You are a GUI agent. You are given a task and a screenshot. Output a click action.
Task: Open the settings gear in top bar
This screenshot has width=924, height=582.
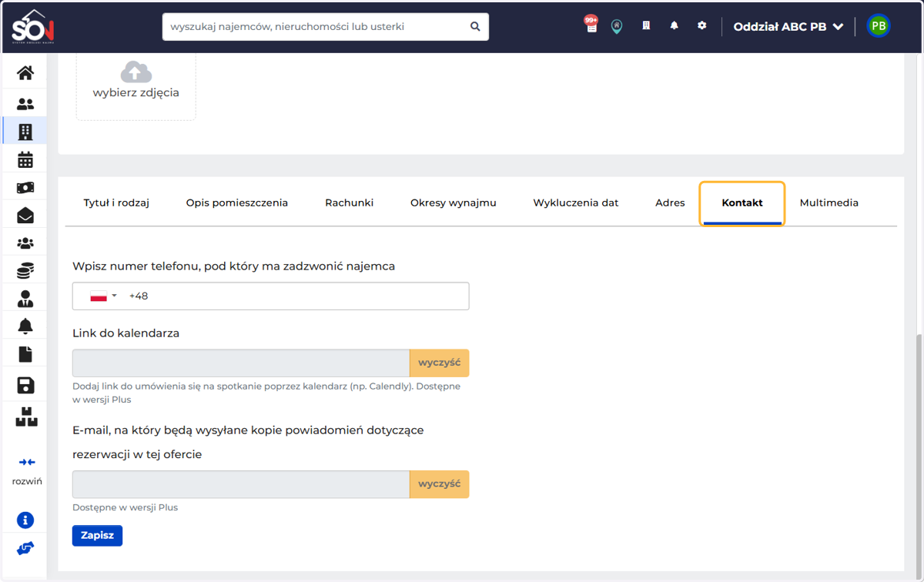coord(701,25)
